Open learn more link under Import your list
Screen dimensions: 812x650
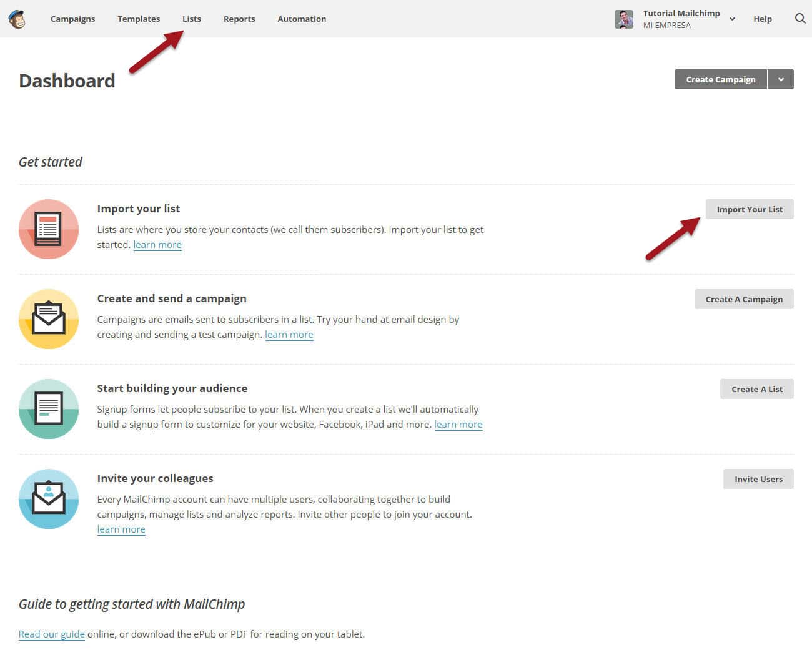tap(157, 245)
